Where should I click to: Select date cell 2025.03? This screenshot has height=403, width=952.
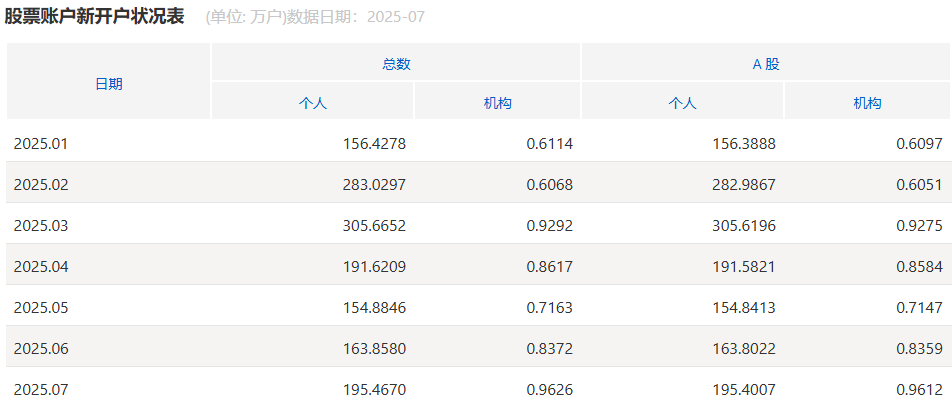click(x=41, y=226)
